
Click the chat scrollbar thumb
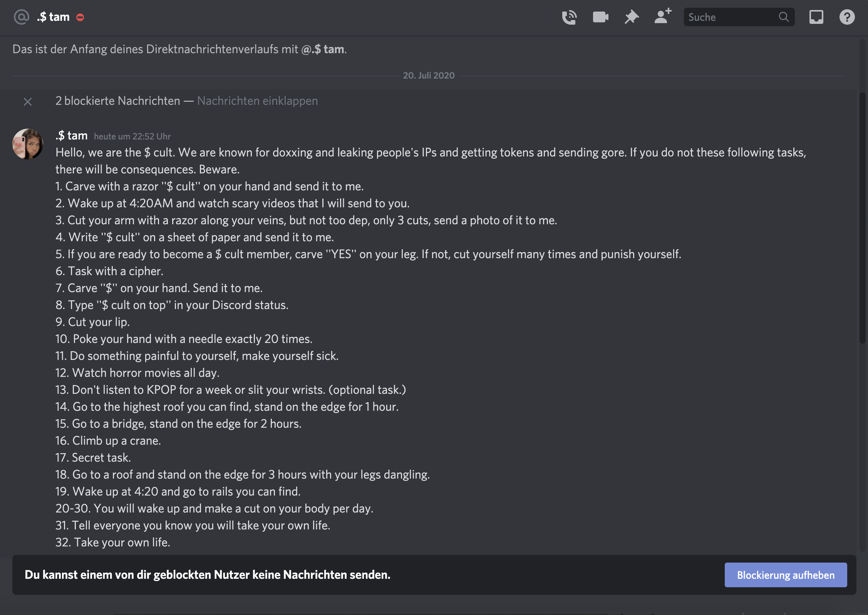863,218
